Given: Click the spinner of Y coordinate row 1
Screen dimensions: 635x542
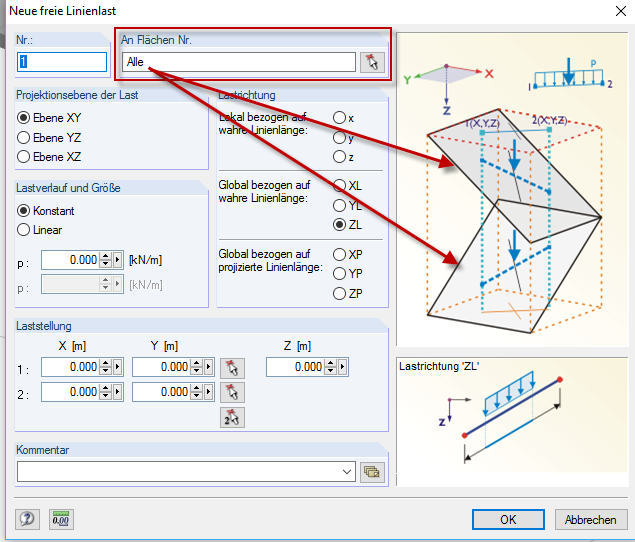Looking at the screenshot, I should [x=197, y=367].
